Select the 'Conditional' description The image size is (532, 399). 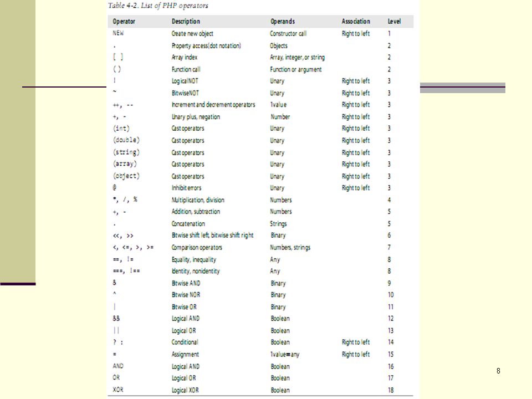[x=185, y=342]
